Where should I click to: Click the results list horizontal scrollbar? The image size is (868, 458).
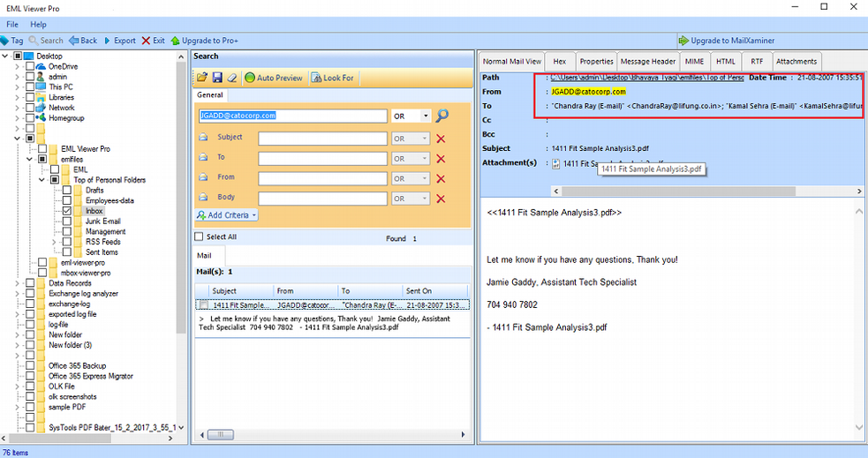point(220,435)
